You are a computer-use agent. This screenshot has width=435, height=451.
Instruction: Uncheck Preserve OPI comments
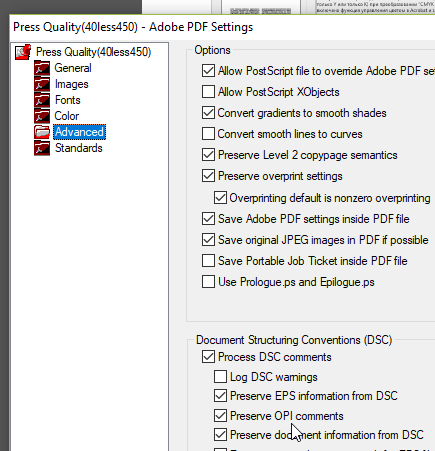220,416
